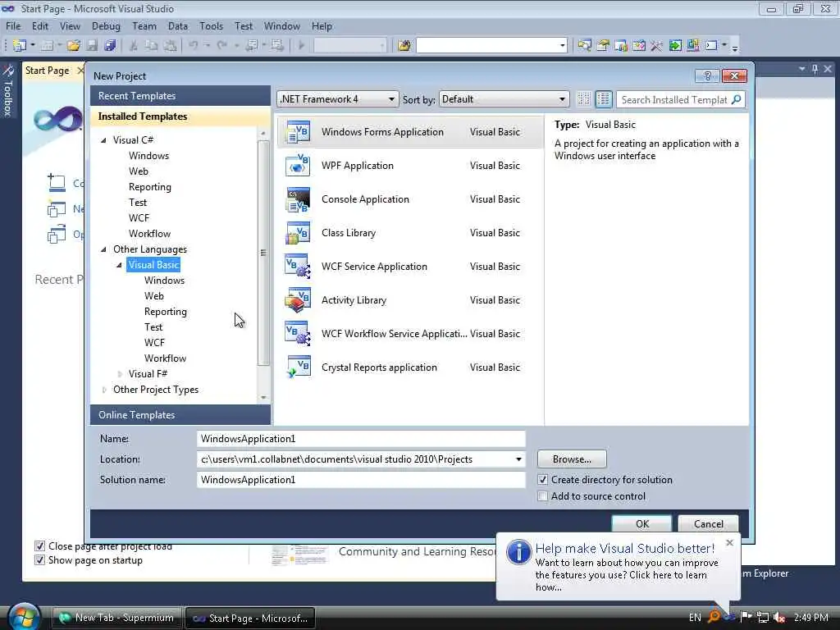Click the Undo toolbar icon

click(194, 46)
